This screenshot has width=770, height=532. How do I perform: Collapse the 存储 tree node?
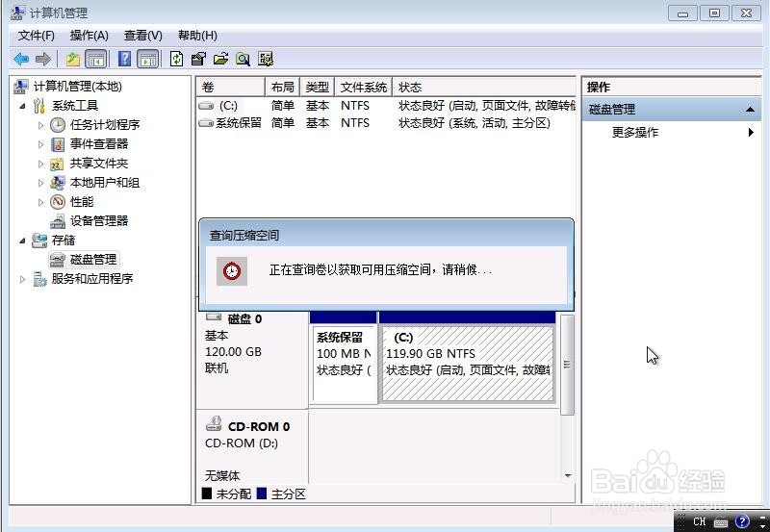pyautogui.click(x=22, y=241)
